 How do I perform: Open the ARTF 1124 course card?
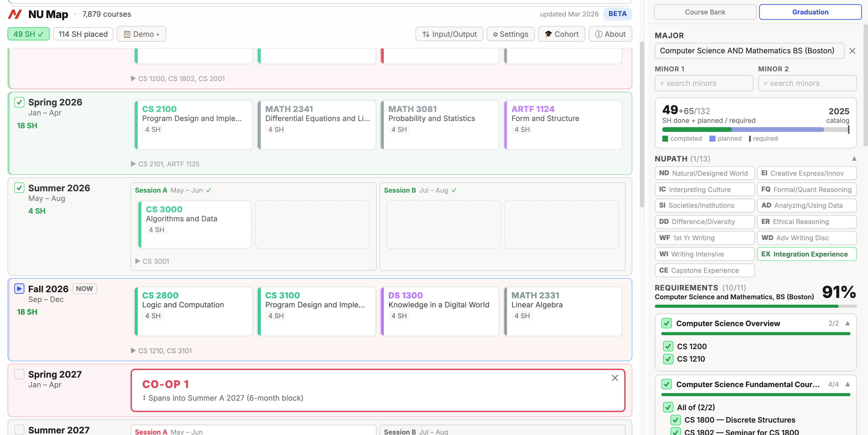[563, 125]
